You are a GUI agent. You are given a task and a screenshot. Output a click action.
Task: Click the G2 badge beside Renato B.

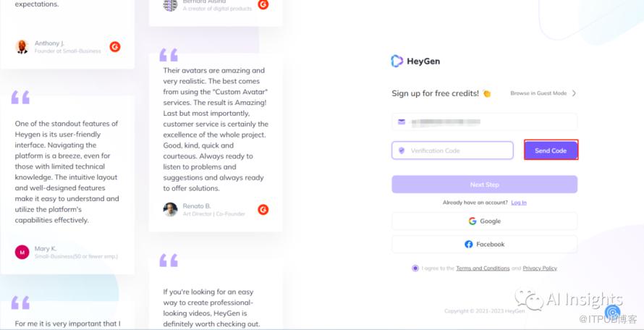(263, 210)
